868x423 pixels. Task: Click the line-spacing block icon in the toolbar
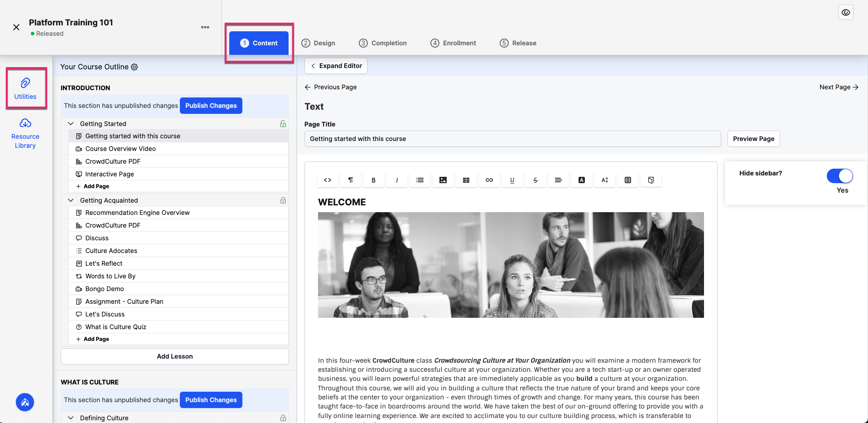click(x=628, y=180)
